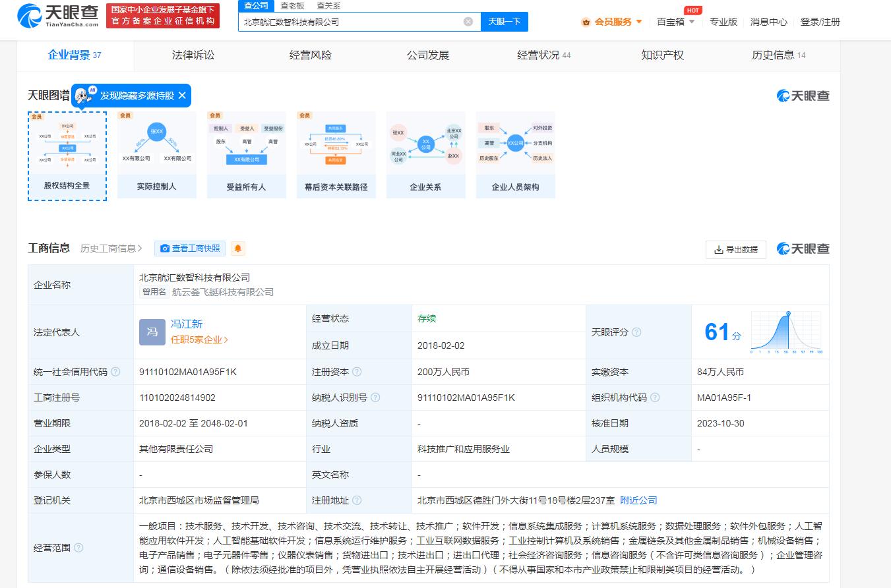891x588 pixels.
Task: Click the approval date 2023-10-30
Action: click(x=721, y=423)
